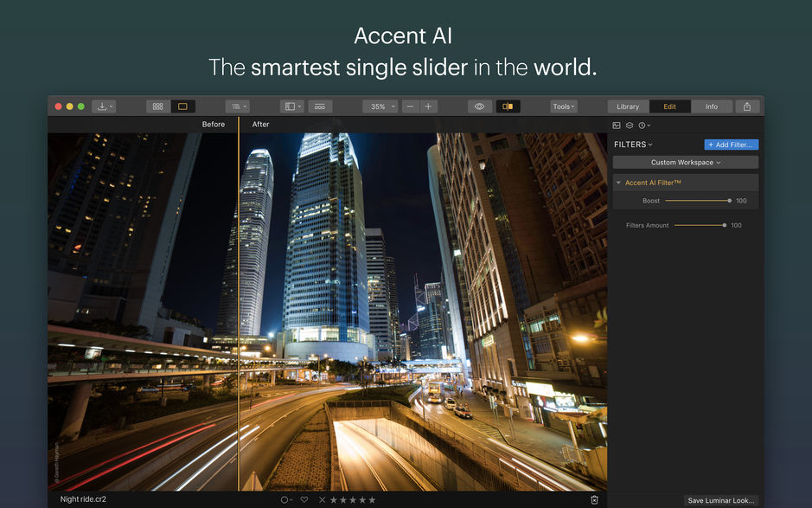
Task: Enable quick preview with the eye icon
Action: click(x=479, y=106)
